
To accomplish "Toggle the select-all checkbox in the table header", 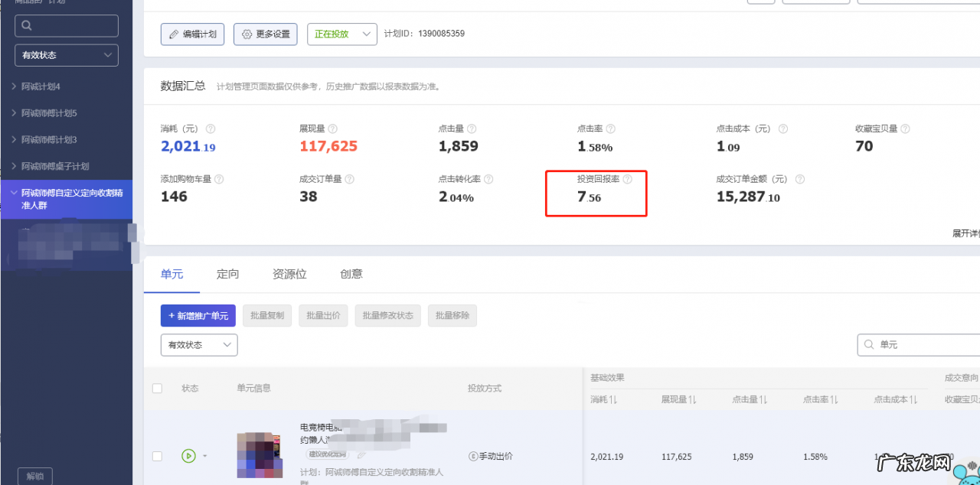I will (157, 388).
